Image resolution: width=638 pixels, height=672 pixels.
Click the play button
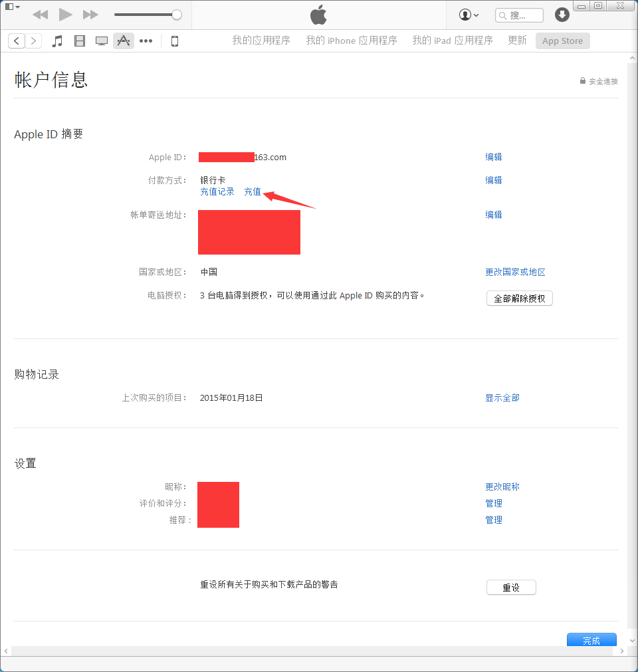click(65, 15)
